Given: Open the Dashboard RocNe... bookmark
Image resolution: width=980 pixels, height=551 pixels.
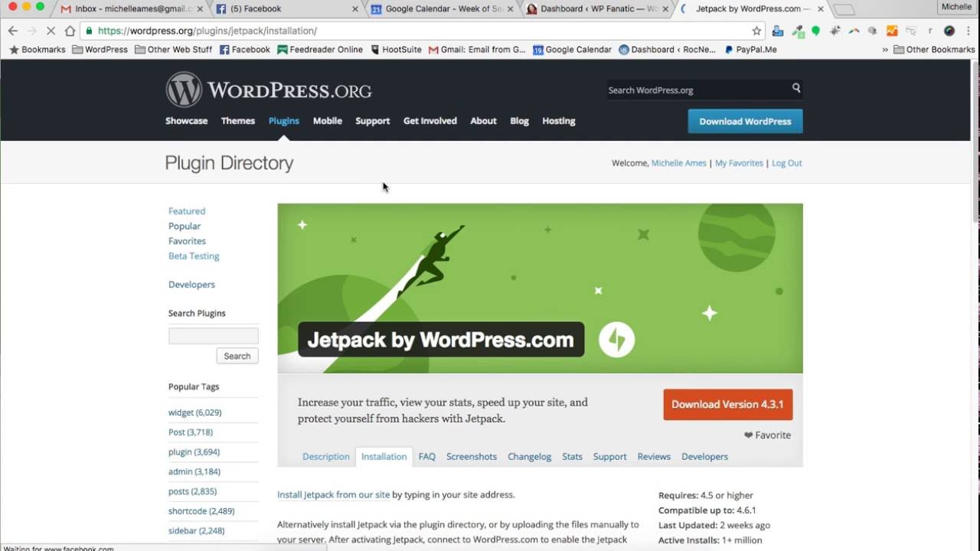Looking at the screenshot, I should [x=667, y=50].
